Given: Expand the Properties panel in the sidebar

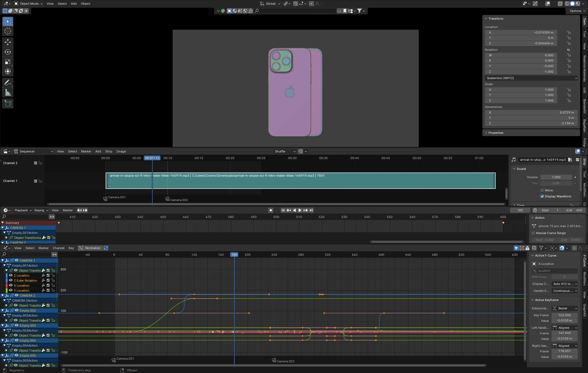Looking at the screenshot, I should click(x=496, y=133).
